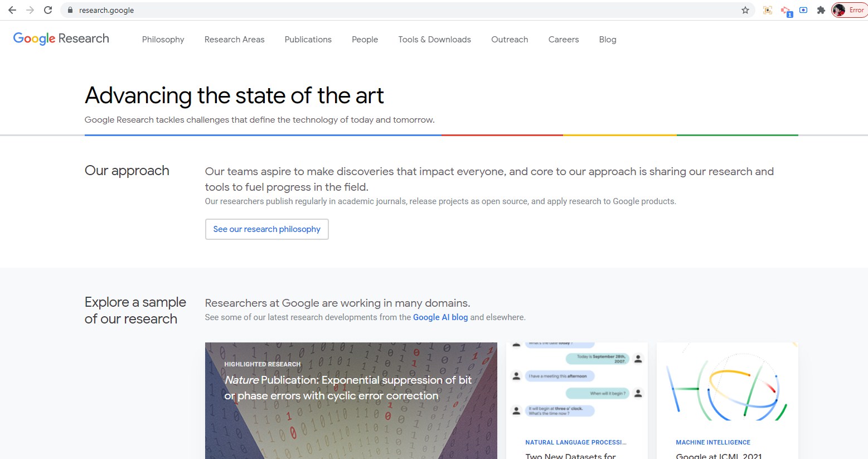Open the People menu item
Viewport: 868px width, 459px height.
click(x=365, y=40)
